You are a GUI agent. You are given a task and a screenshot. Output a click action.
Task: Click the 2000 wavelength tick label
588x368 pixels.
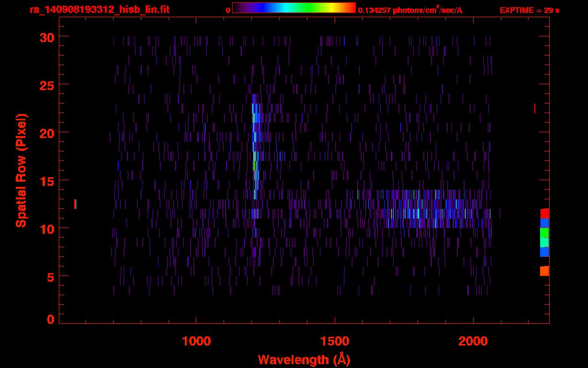click(x=473, y=341)
